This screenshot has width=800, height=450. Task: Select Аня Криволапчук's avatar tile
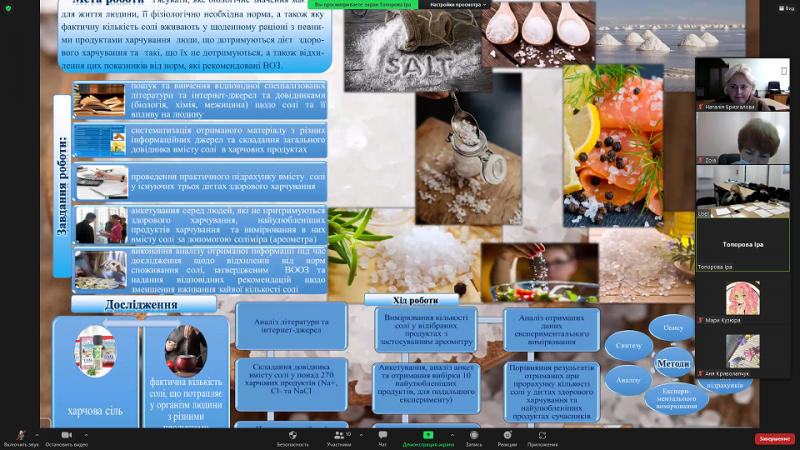click(742, 352)
